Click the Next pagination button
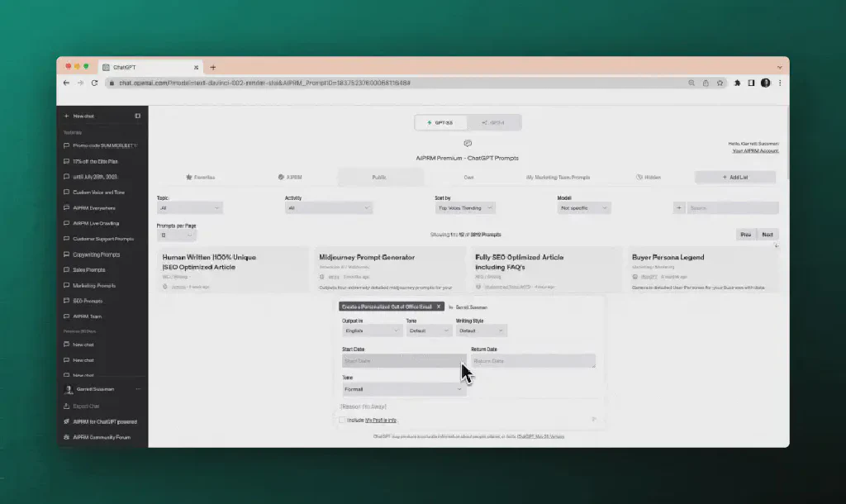 pyautogui.click(x=768, y=235)
